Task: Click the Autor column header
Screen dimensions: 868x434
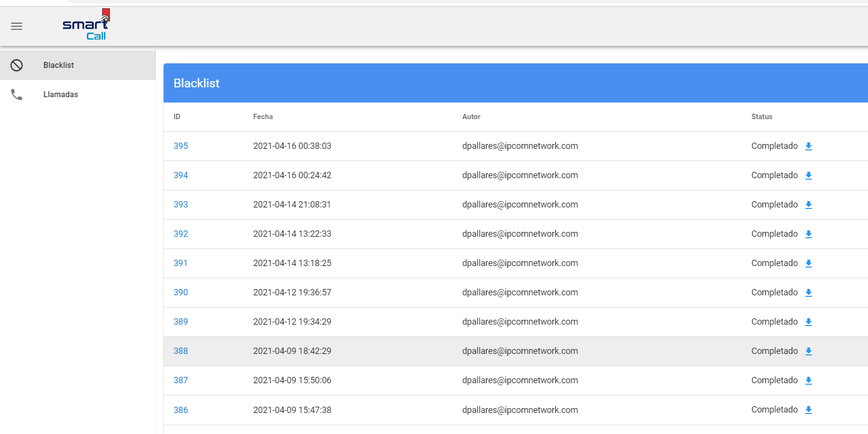Action: tap(471, 117)
